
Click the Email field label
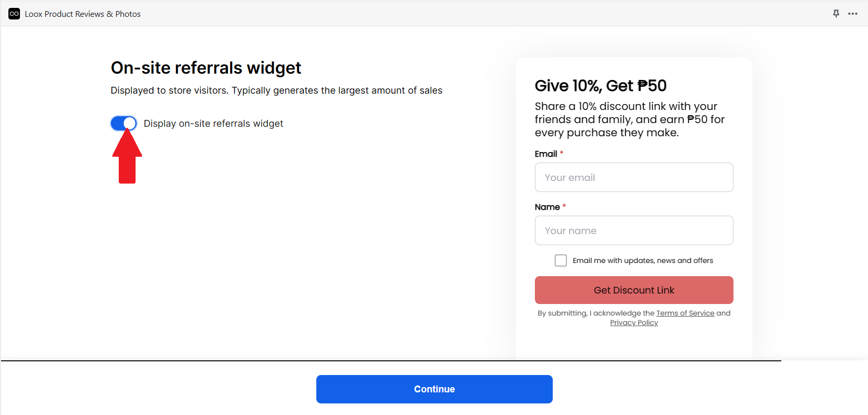(546, 154)
